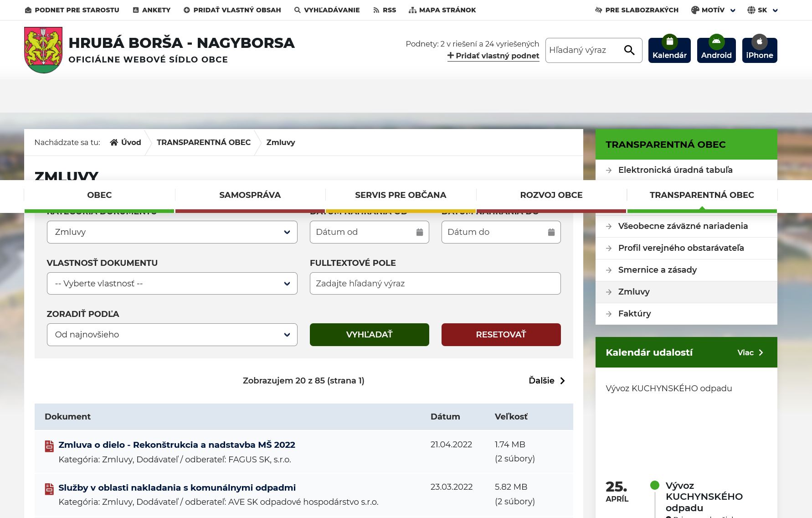Expand the Zmluvy category dropdown
Screen dimensions: 812x518
click(x=172, y=232)
